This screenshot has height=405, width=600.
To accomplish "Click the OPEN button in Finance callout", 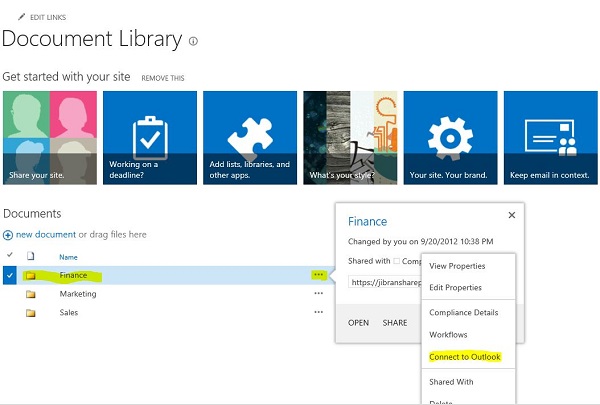I will pyautogui.click(x=358, y=323).
